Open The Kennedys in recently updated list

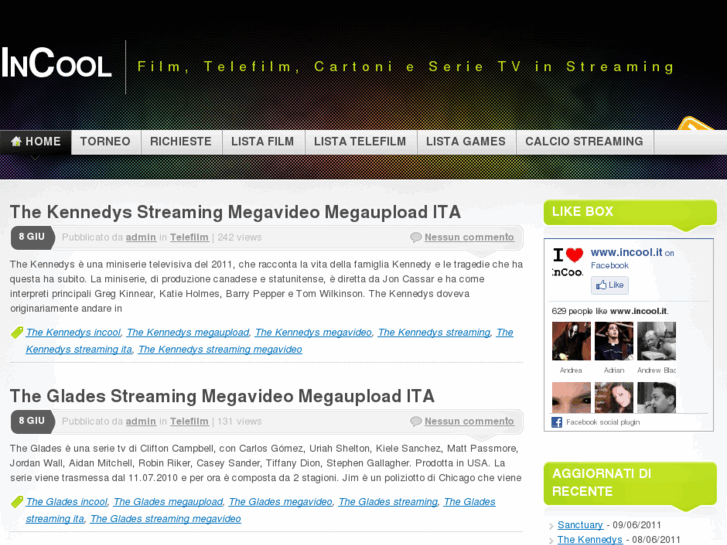(x=590, y=540)
